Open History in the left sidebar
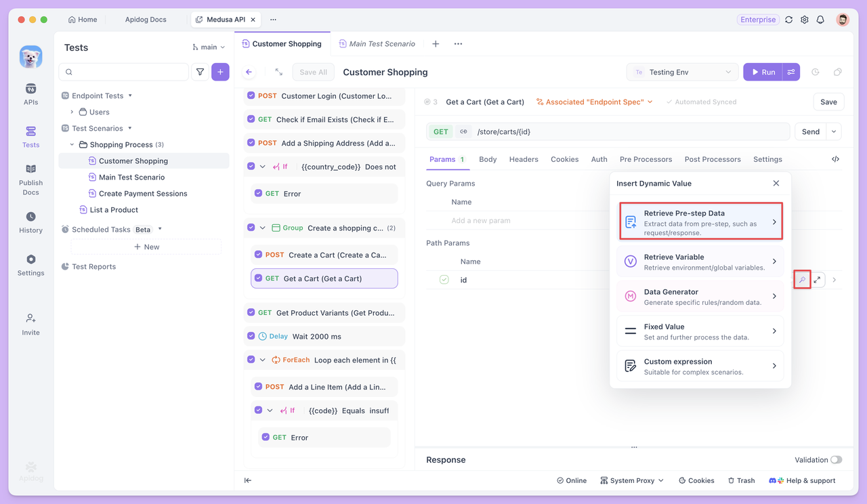Viewport: 867px width, 504px height. pyautogui.click(x=30, y=222)
